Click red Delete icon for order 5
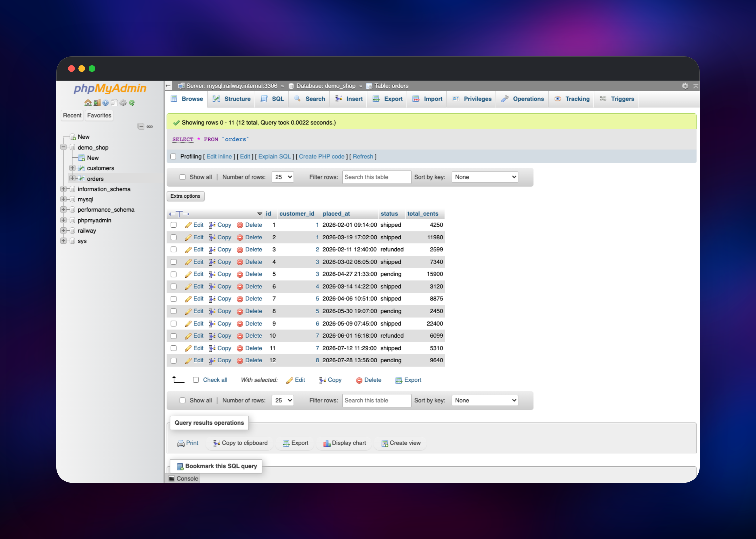The image size is (756, 539). 240,275
